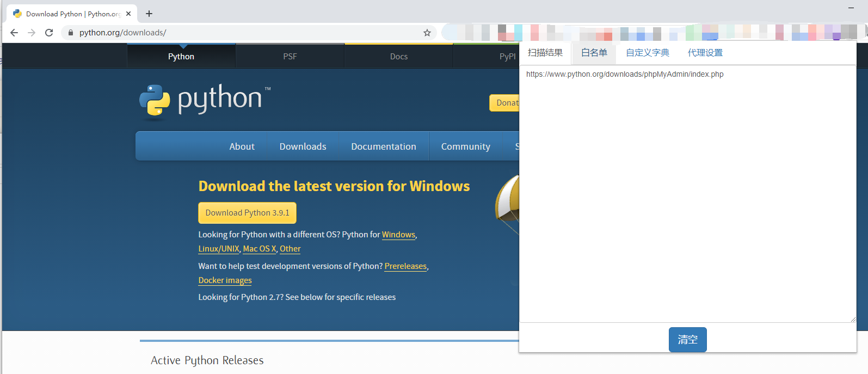868x374 pixels.
Task: Focus the address bar showing python.org/downloads/
Action: [248, 33]
